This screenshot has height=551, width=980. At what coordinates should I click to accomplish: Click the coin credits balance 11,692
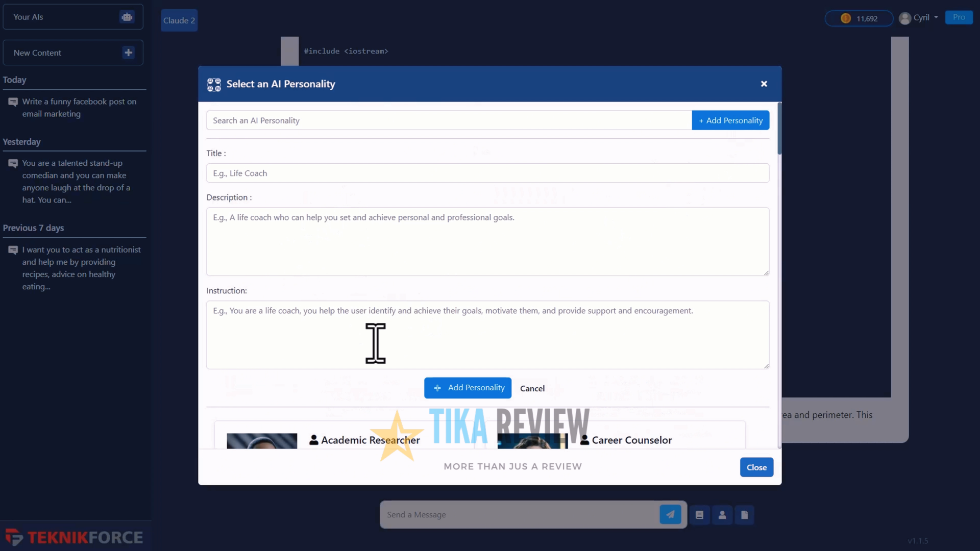coord(859,18)
